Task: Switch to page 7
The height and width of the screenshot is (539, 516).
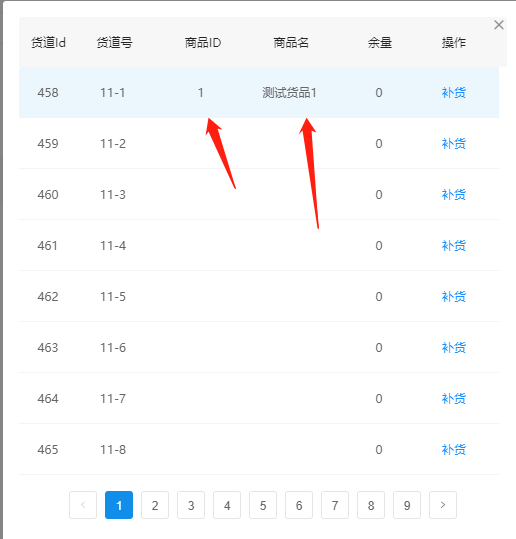Action: [335, 505]
